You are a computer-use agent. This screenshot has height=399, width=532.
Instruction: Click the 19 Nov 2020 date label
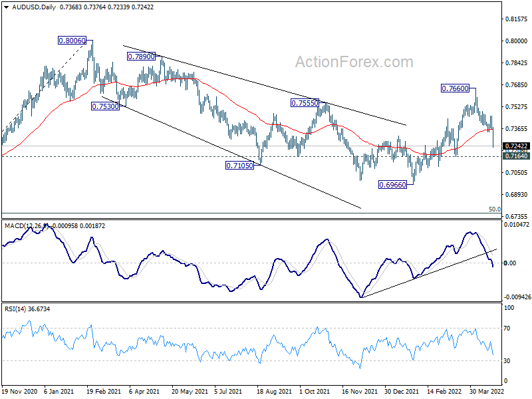tap(20, 392)
